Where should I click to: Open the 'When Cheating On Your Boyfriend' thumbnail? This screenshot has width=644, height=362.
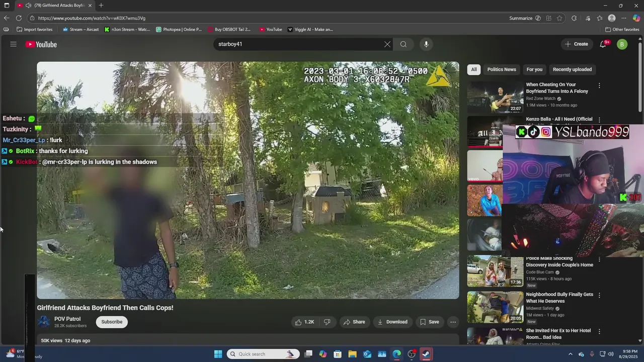click(x=495, y=98)
